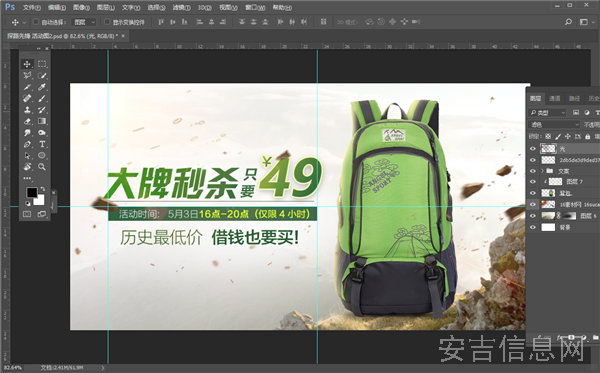600x373 pixels.
Task: Select the Clone Stamp tool
Action: point(27,110)
